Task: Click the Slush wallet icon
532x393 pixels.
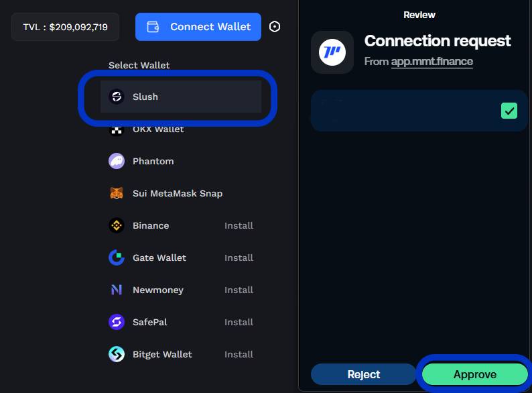Action: pos(117,97)
